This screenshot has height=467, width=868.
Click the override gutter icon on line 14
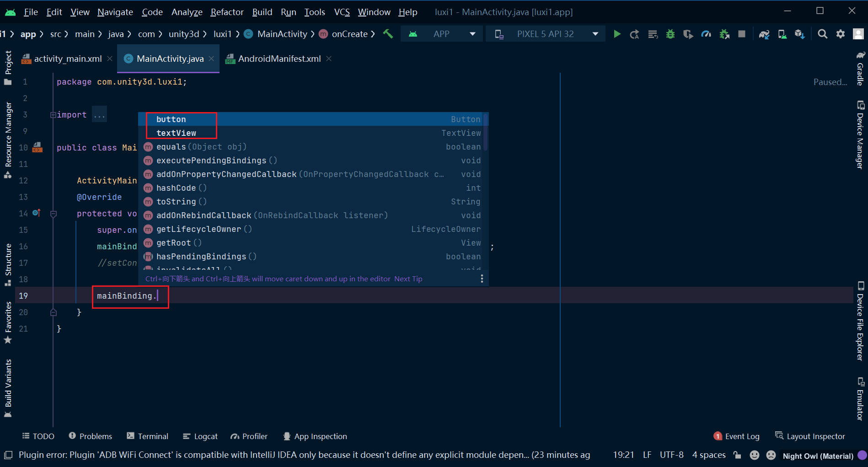point(37,213)
